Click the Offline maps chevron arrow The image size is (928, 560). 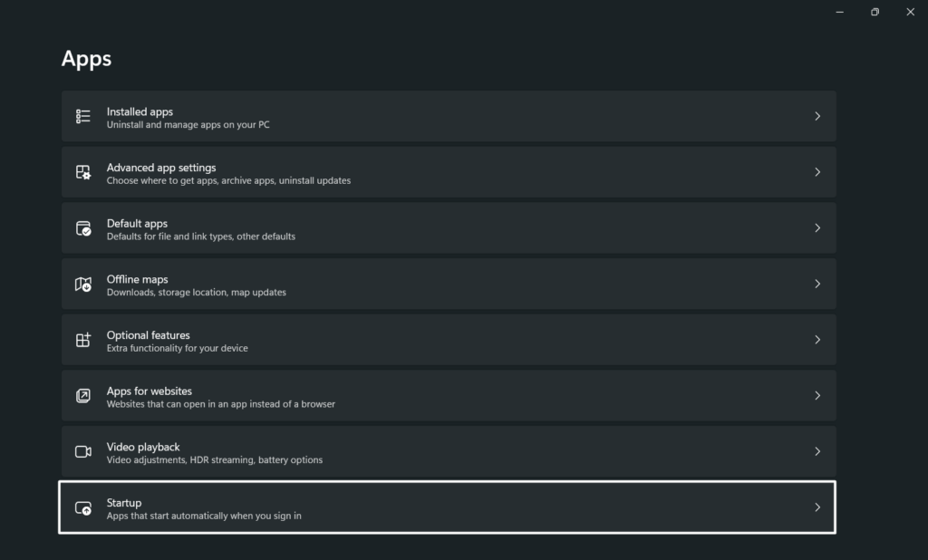click(x=817, y=285)
